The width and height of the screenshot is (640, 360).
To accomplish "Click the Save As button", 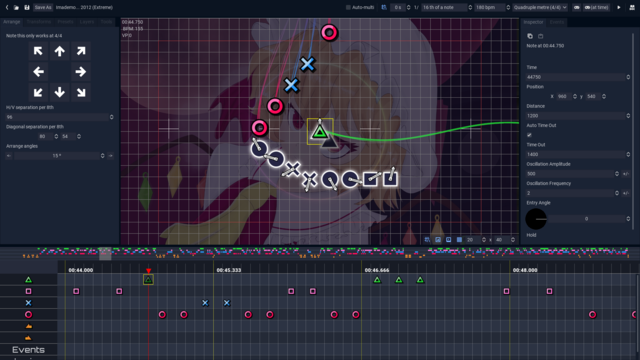I will pos(43,7).
